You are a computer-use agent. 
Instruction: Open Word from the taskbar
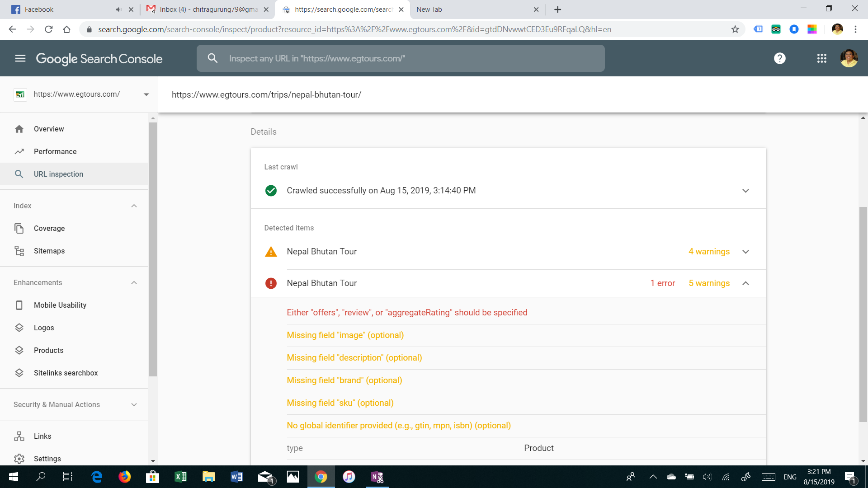236,477
